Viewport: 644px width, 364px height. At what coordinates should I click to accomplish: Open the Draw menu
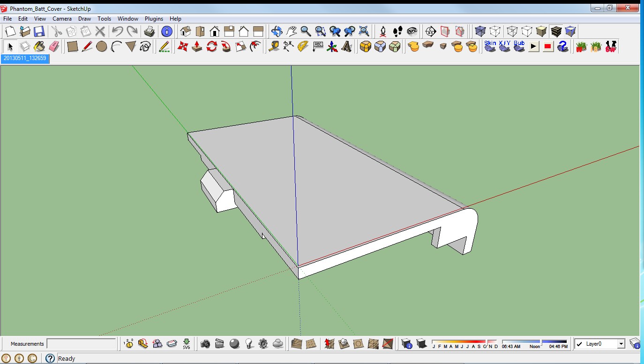point(84,19)
